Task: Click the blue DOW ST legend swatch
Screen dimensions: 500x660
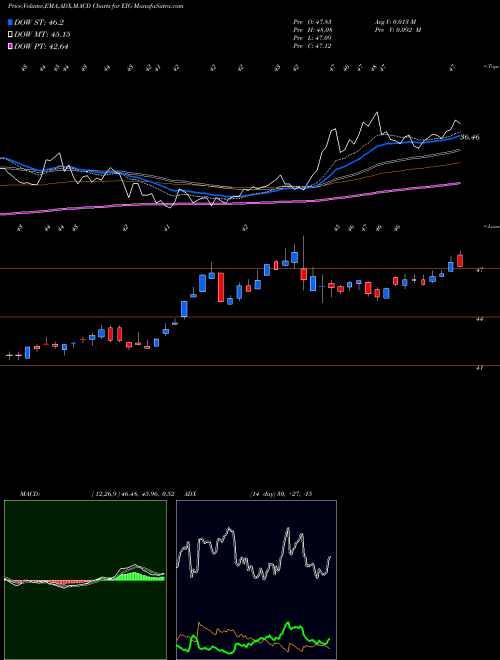Action: click(11, 23)
